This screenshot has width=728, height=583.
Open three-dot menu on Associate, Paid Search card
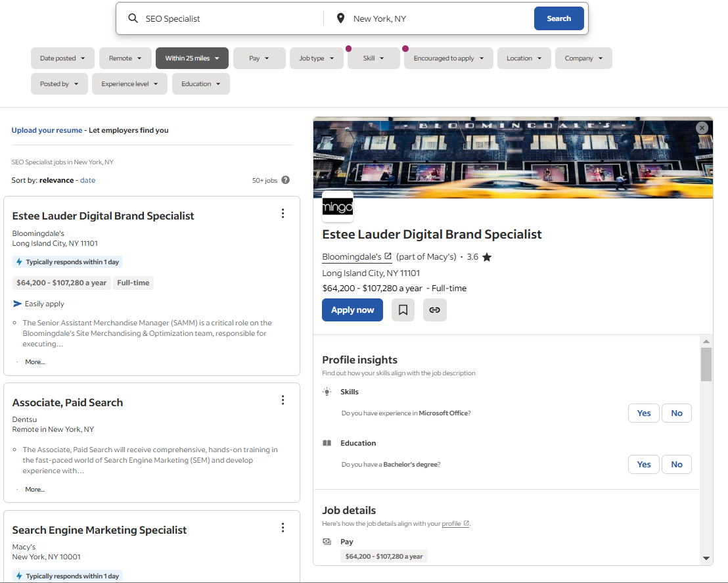pyautogui.click(x=283, y=400)
